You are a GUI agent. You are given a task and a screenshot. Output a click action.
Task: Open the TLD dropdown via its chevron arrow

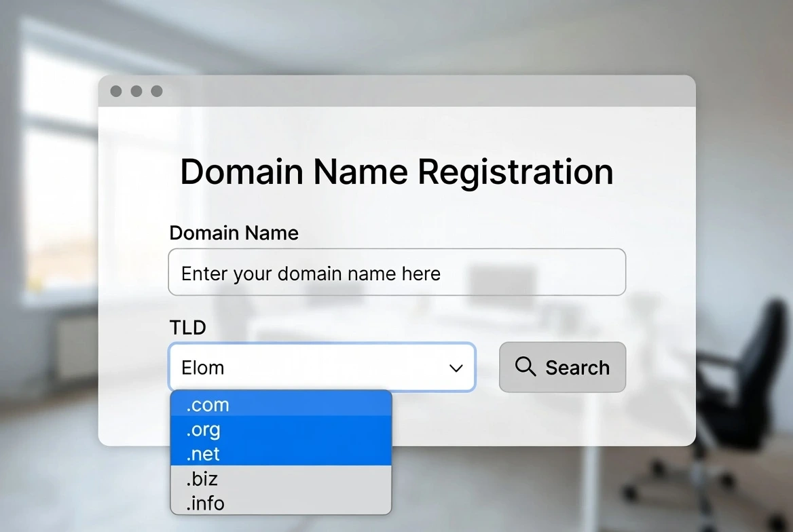coord(456,368)
